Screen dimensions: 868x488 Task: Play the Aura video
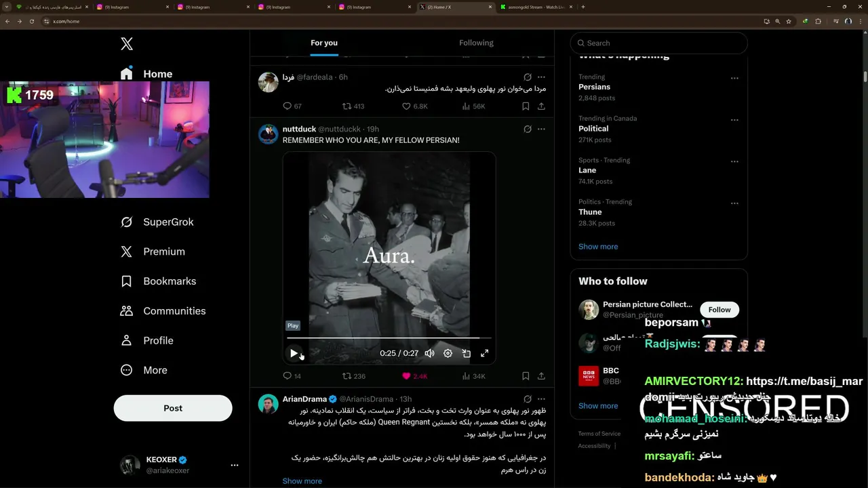294,353
